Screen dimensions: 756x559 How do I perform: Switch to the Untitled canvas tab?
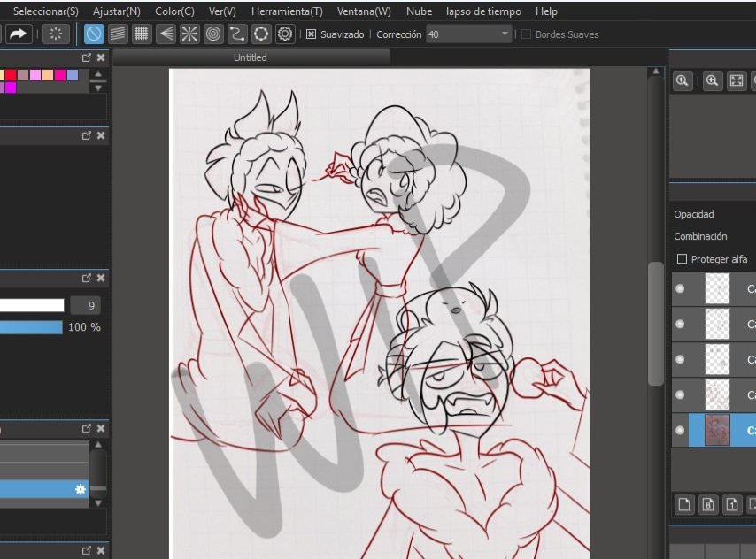[x=251, y=57]
